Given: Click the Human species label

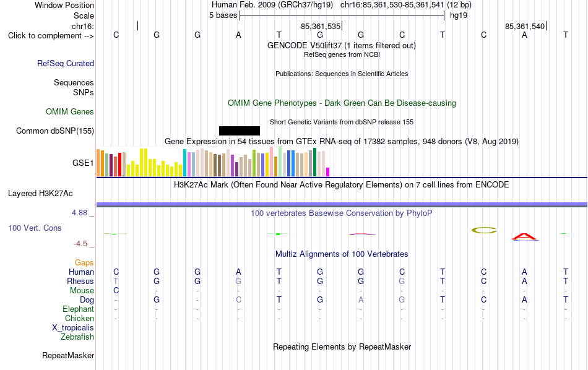Looking at the screenshot, I should tap(81, 272).
